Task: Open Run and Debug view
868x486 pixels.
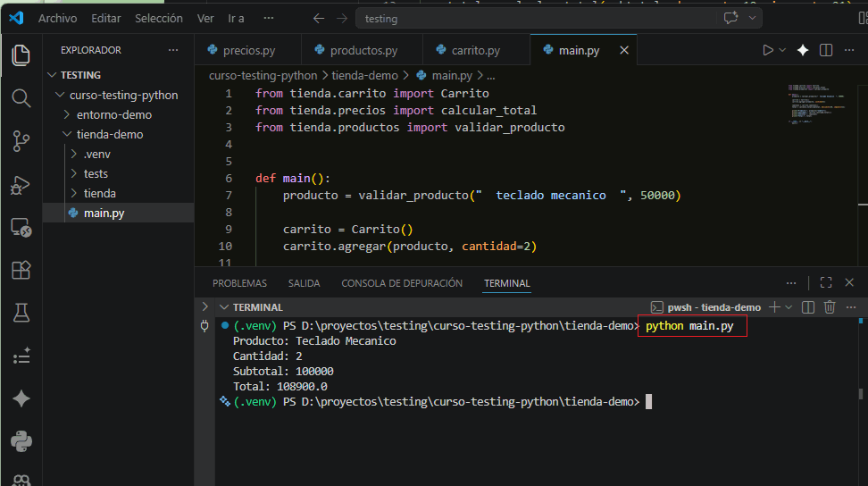Action: pos(21,184)
